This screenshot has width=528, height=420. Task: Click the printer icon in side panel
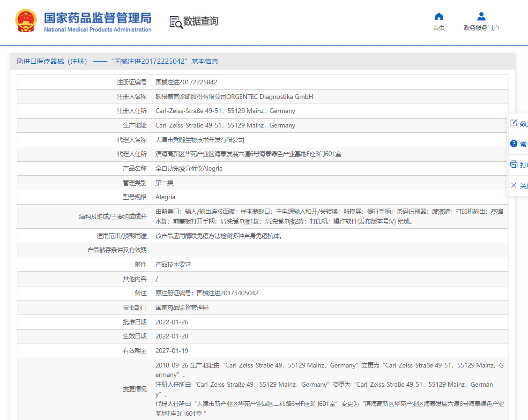[513, 165]
